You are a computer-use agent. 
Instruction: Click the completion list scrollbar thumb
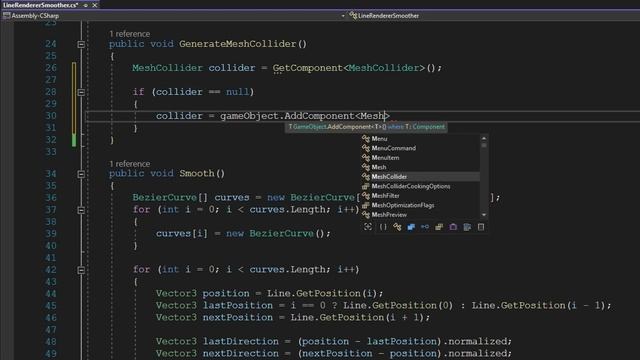[x=484, y=145]
